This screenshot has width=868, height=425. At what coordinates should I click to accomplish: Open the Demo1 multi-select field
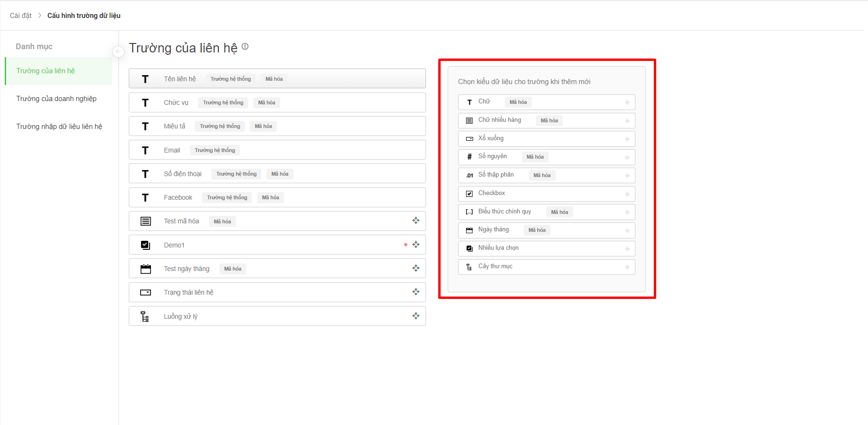(174, 245)
